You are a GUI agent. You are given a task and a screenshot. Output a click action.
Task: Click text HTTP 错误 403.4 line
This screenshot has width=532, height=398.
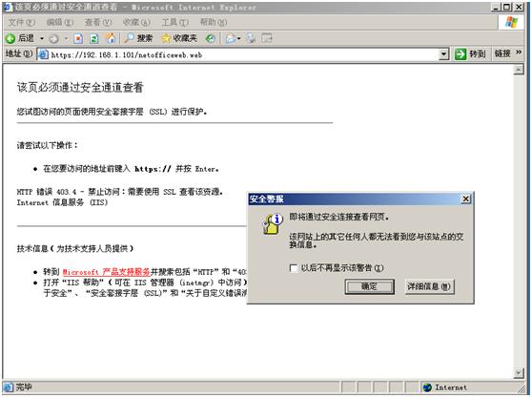[120, 192]
